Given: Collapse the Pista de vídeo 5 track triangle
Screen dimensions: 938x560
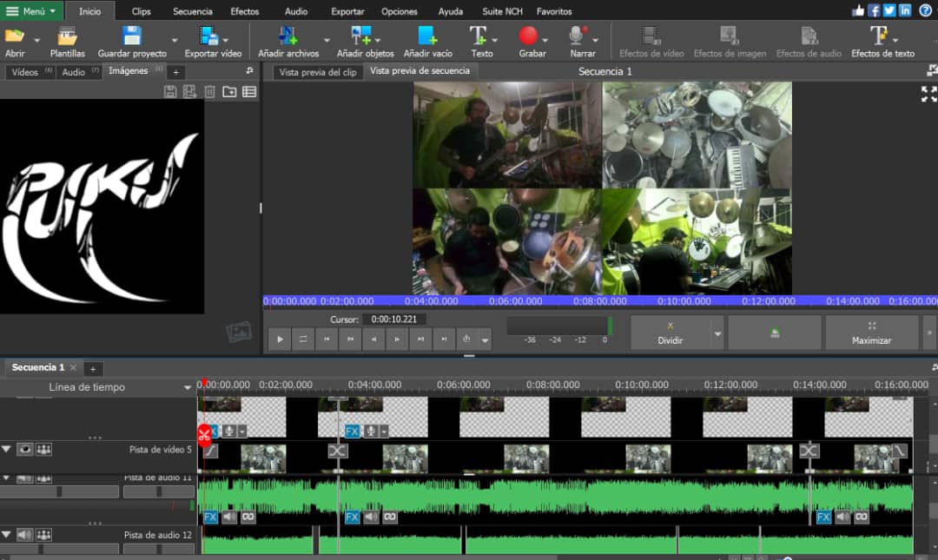Looking at the screenshot, I should click(7, 450).
